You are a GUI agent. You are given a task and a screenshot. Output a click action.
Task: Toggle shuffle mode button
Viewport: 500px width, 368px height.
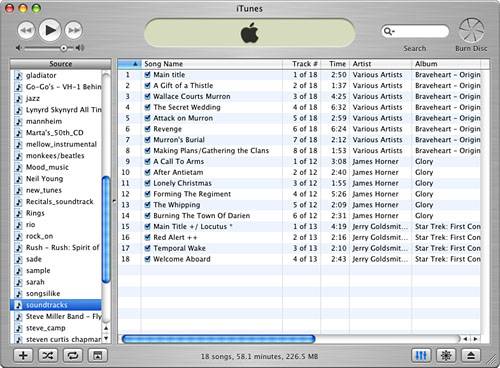coord(48,355)
